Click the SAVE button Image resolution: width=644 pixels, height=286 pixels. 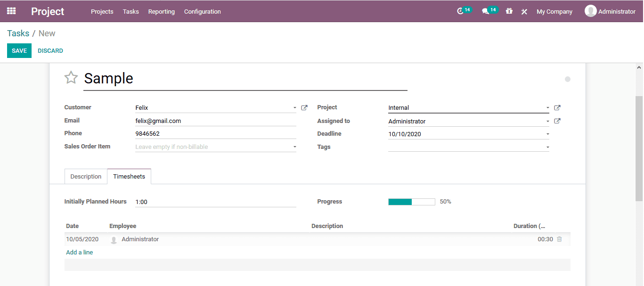(19, 50)
